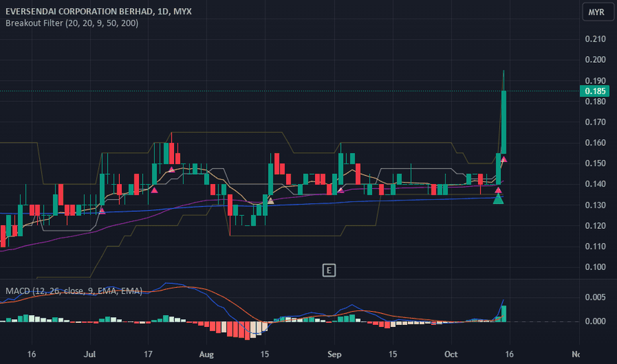Screen dimensions: 617x364
Task: Open the earnings E marker
Action: tap(329, 270)
